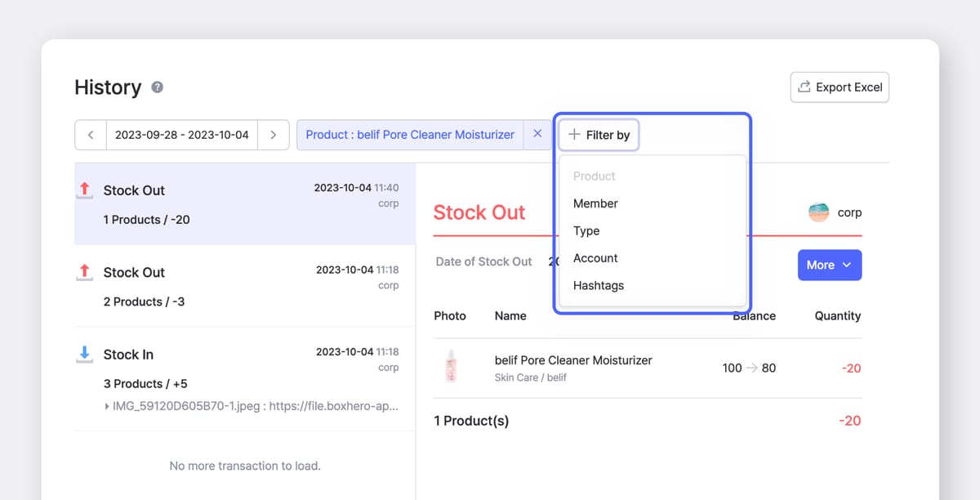Click the blue Stock In arrow icon
This screenshot has height=500, width=980.
(84, 355)
